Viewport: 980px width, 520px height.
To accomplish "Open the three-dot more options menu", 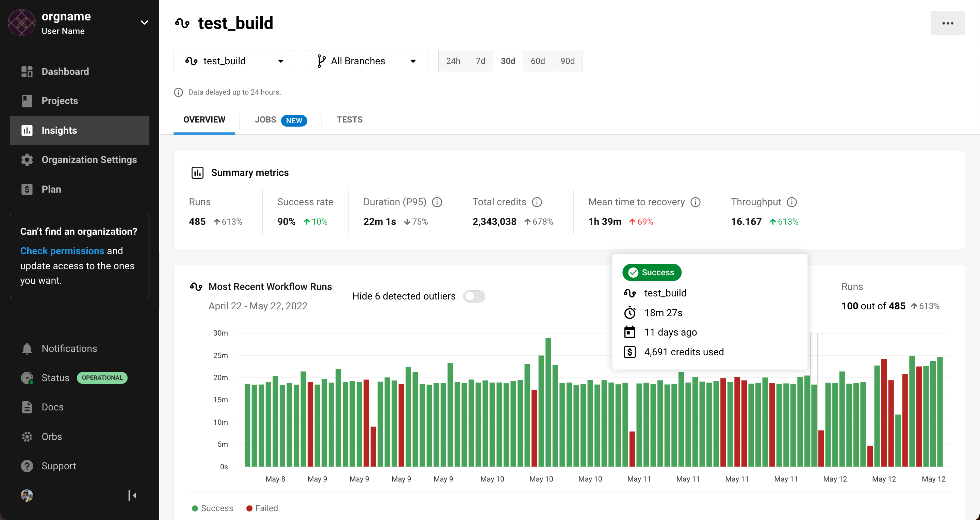I will pyautogui.click(x=948, y=23).
